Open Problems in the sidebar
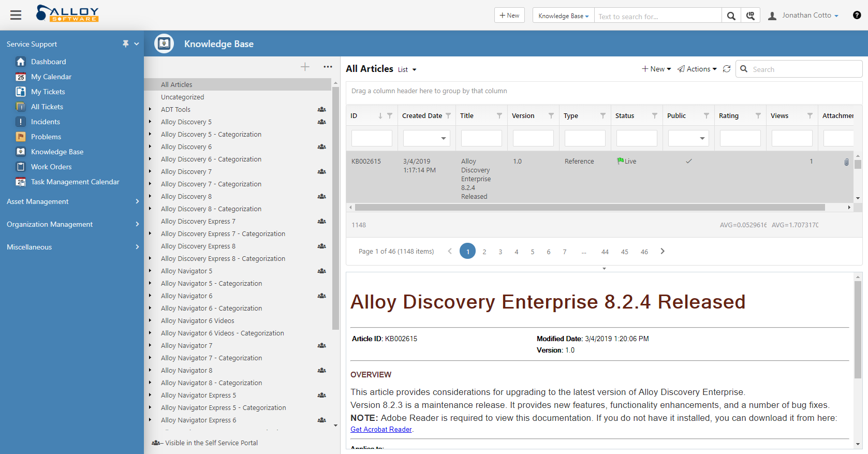 coord(46,137)
